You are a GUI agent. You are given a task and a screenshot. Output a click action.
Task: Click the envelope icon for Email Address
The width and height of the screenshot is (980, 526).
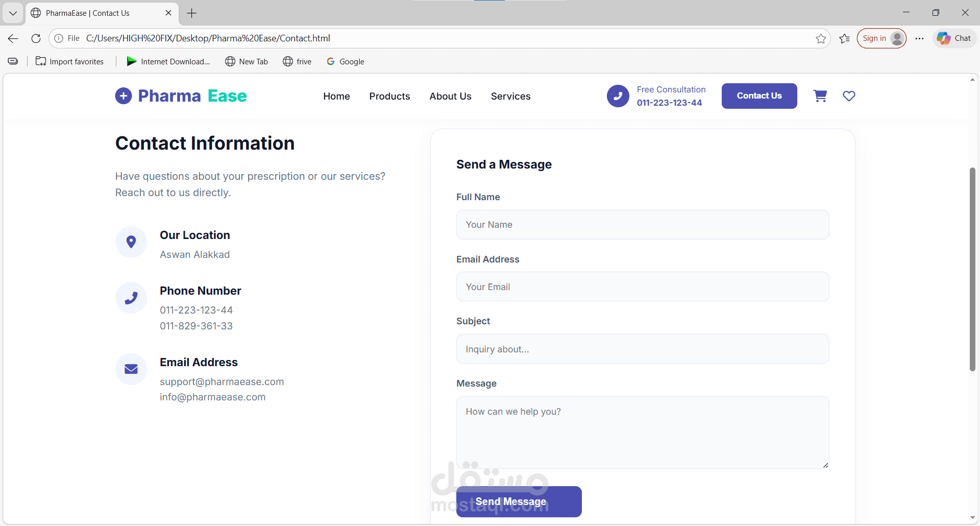[131, 369]
